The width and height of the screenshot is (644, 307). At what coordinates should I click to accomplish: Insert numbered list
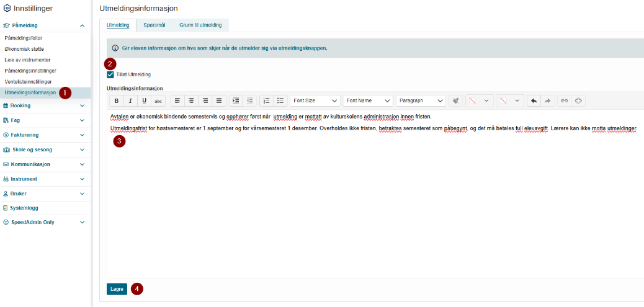coord(266,100)
